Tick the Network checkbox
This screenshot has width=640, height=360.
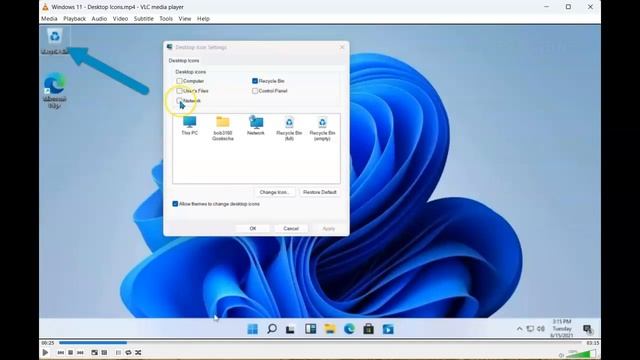tap(179, 100)
